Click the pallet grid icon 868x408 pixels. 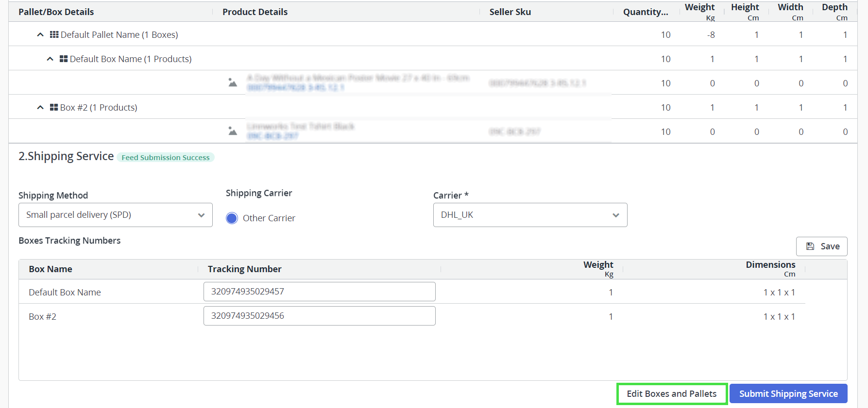click(x=54, y=35)
